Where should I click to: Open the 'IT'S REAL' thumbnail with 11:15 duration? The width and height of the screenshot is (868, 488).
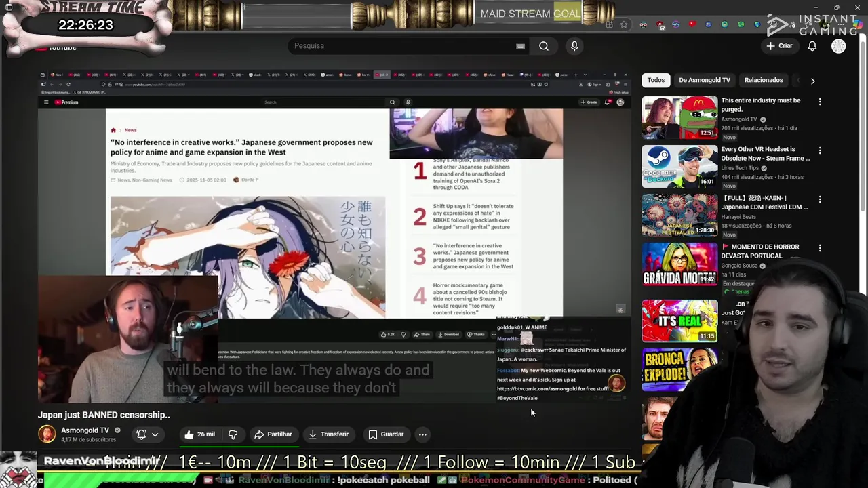679,321
